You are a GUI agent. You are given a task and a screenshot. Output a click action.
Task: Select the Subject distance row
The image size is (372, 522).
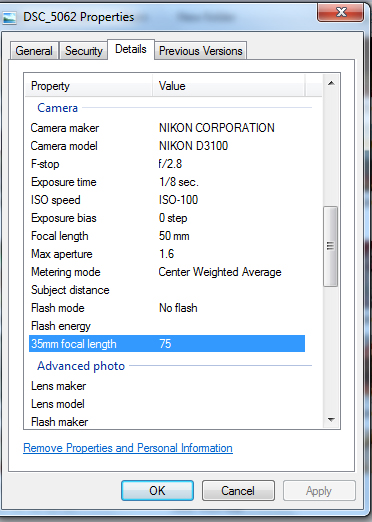[x=167, y=290]
